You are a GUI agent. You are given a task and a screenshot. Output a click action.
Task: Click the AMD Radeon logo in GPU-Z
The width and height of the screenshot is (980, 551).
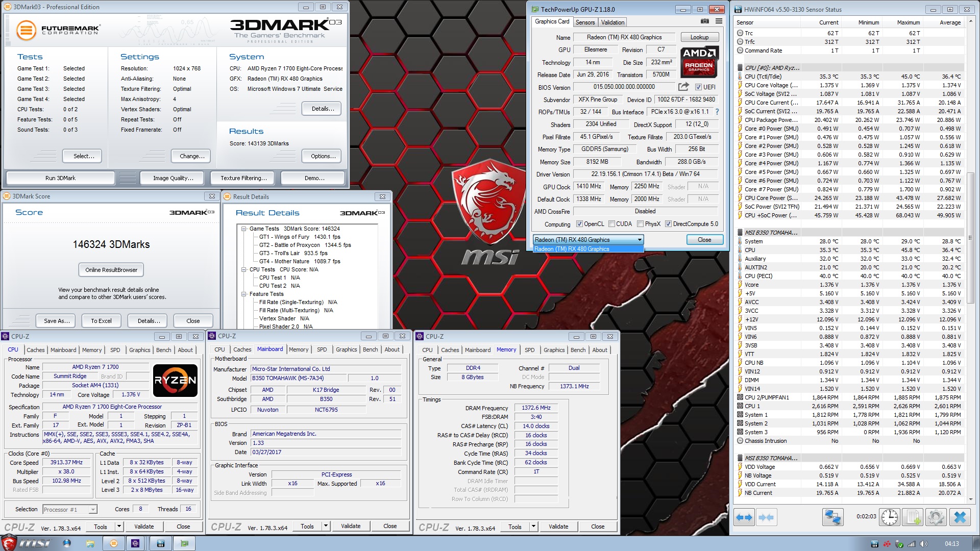point(699,61)
